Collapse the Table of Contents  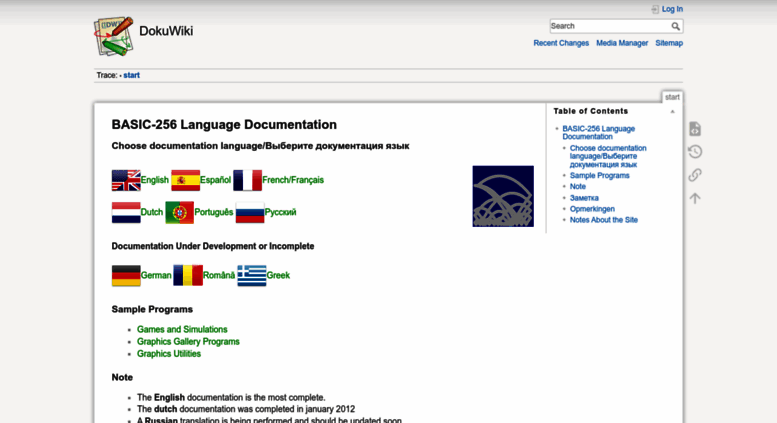(x=672, y=111)
